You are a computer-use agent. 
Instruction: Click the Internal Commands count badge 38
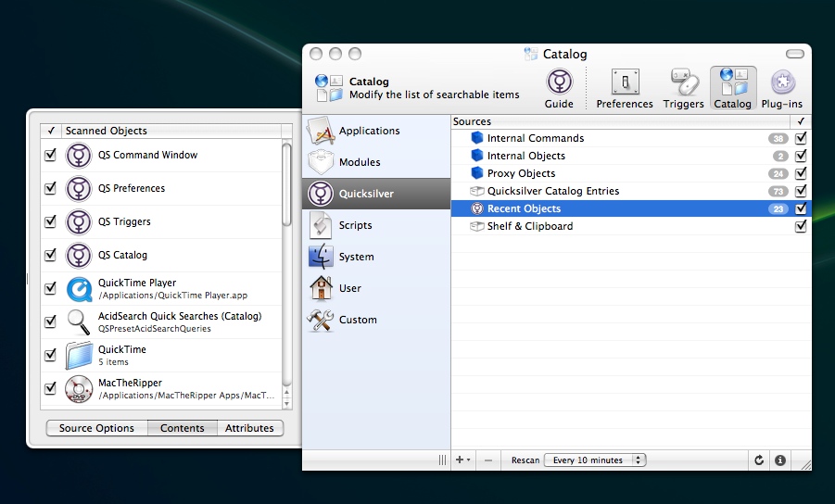(778, 138)
